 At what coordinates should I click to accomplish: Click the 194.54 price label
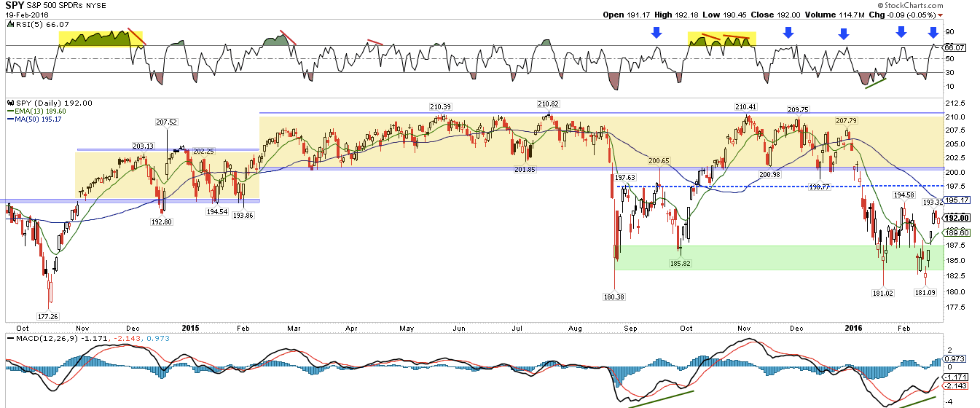[218, 211]
